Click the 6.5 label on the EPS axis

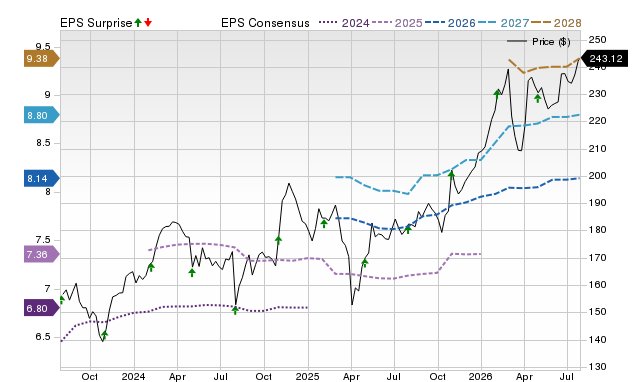pos(43,337)
